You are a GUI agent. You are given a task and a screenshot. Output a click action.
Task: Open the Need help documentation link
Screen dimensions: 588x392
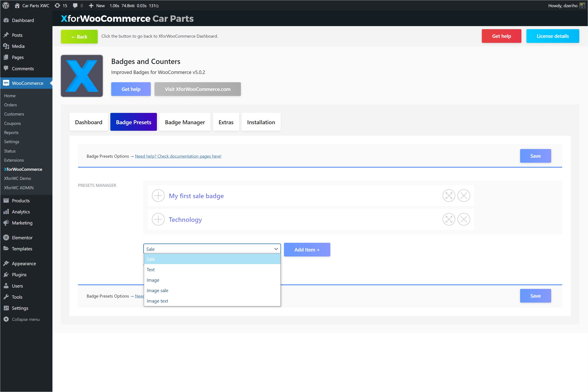point(178,156)
